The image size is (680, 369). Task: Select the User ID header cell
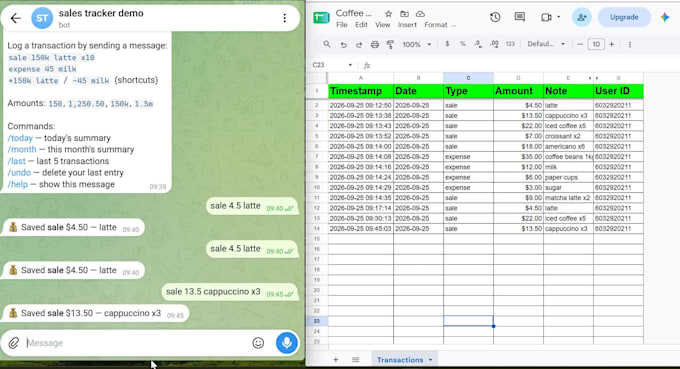(x=618, y=91)
